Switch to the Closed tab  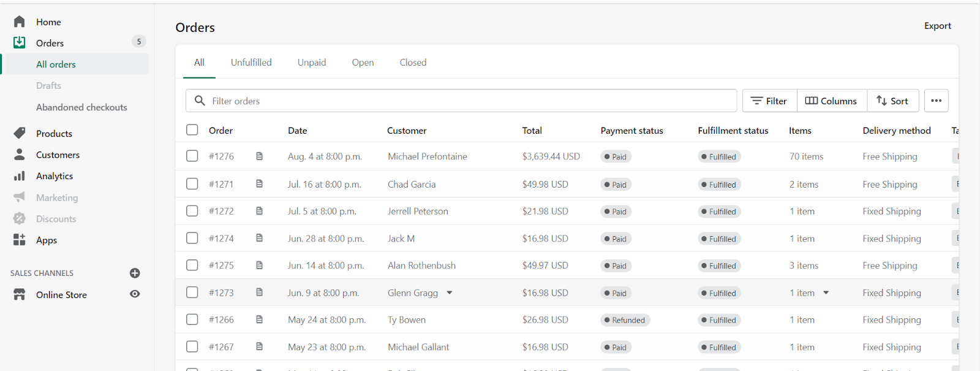[413, 63]
